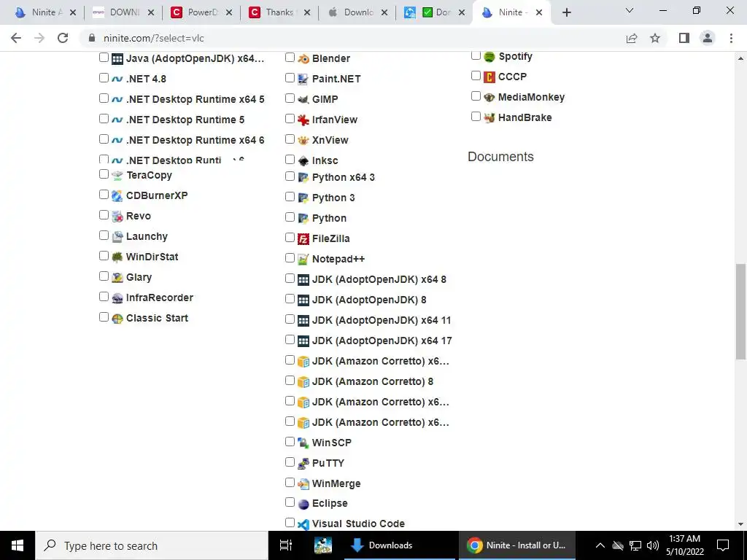747x560 pixels.
Task: Click the XnView icon
Action: 303,141
